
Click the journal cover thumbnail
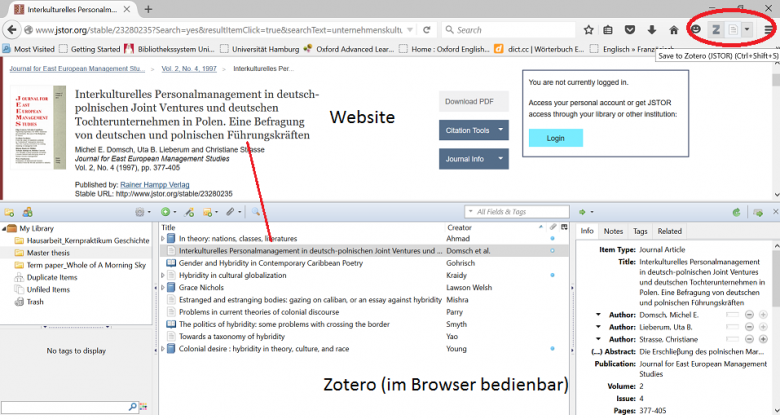(39, 127)
